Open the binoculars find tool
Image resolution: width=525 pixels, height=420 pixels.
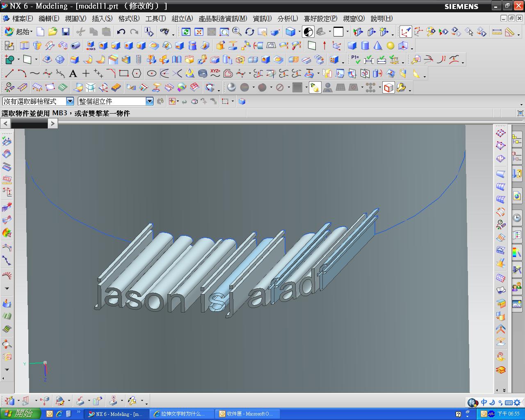[x=165, y=32]
